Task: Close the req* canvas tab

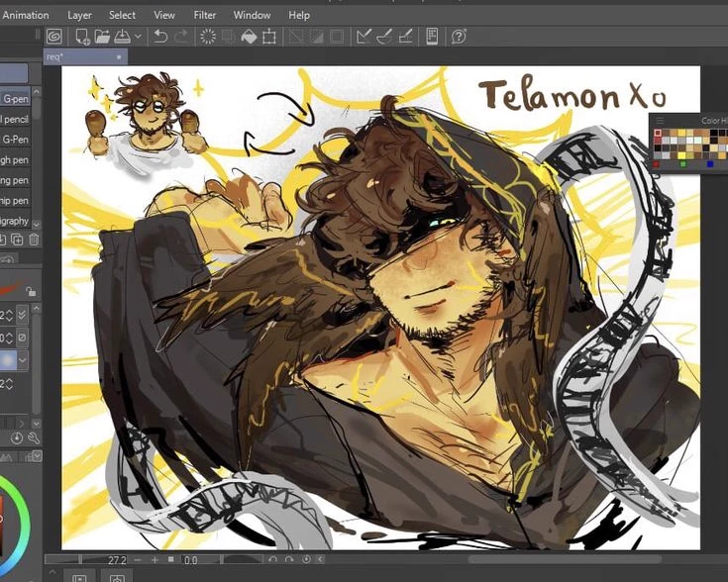Action: (x=119, y=57)
